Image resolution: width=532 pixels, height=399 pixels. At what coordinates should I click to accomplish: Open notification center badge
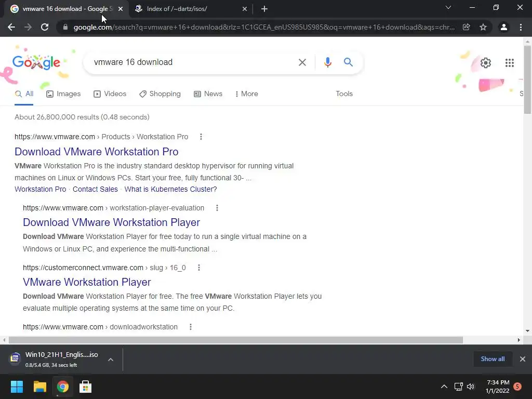pos(517,387)
